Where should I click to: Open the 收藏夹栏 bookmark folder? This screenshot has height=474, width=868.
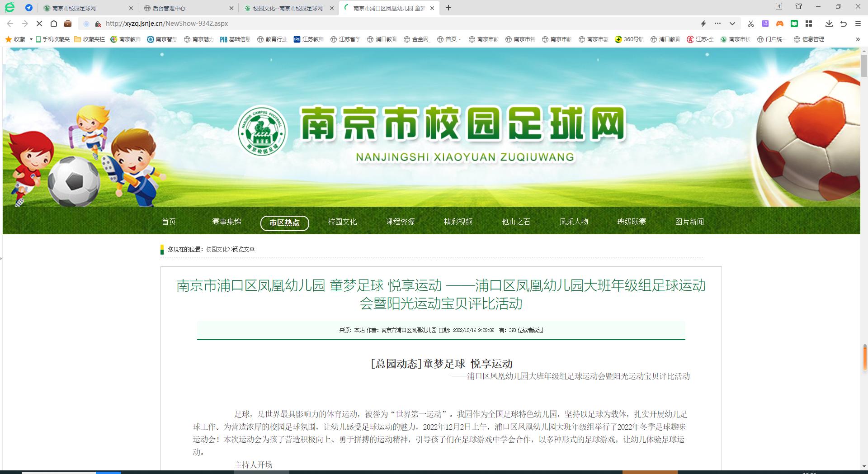pos(90,39)
